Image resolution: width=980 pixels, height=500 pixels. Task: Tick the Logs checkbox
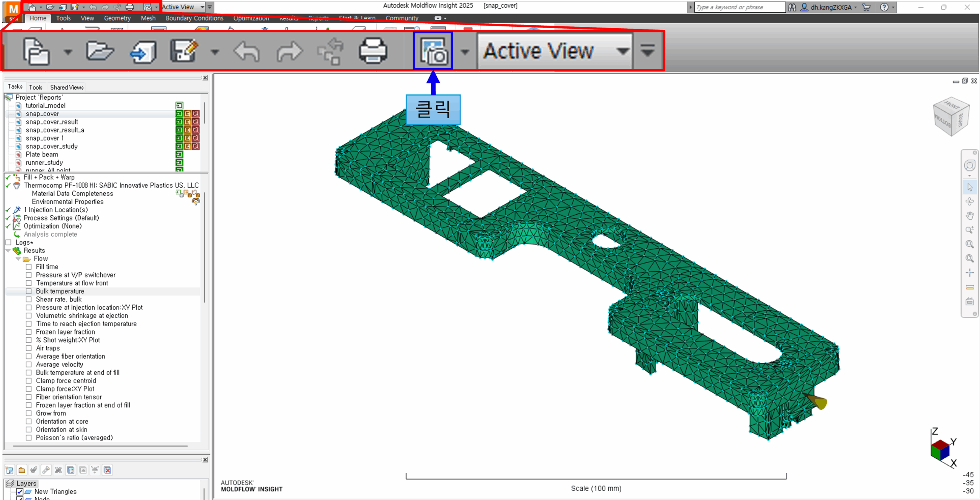point(8,243)
